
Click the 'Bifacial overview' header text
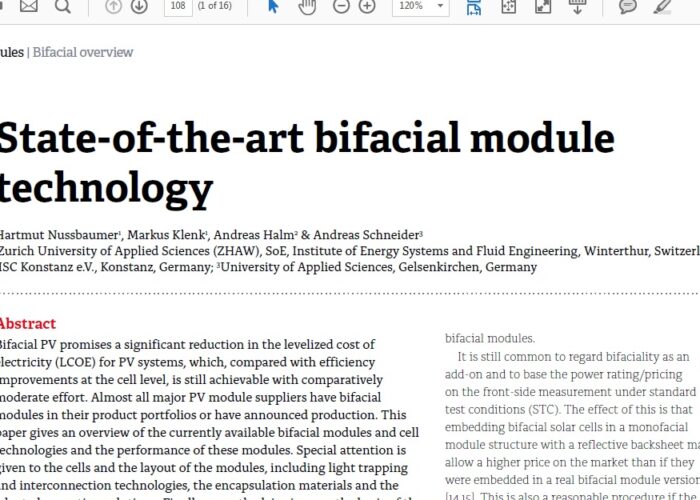pos(83,52)
